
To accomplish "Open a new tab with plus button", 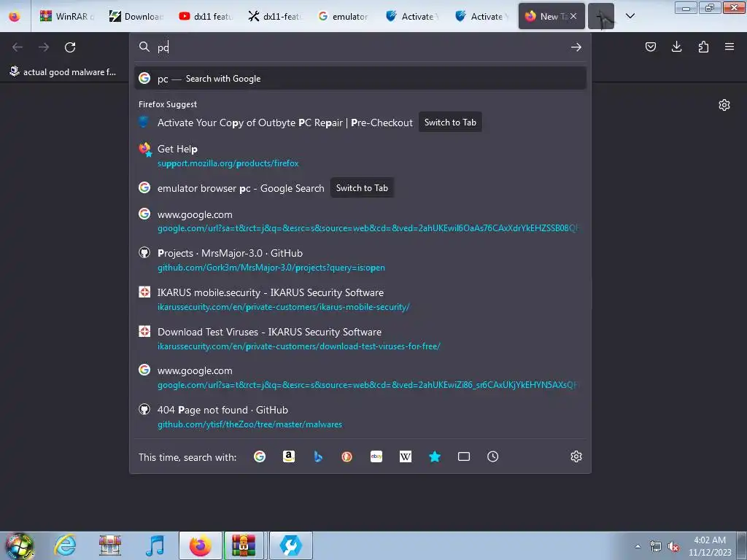I will click(x=601, y=16).
